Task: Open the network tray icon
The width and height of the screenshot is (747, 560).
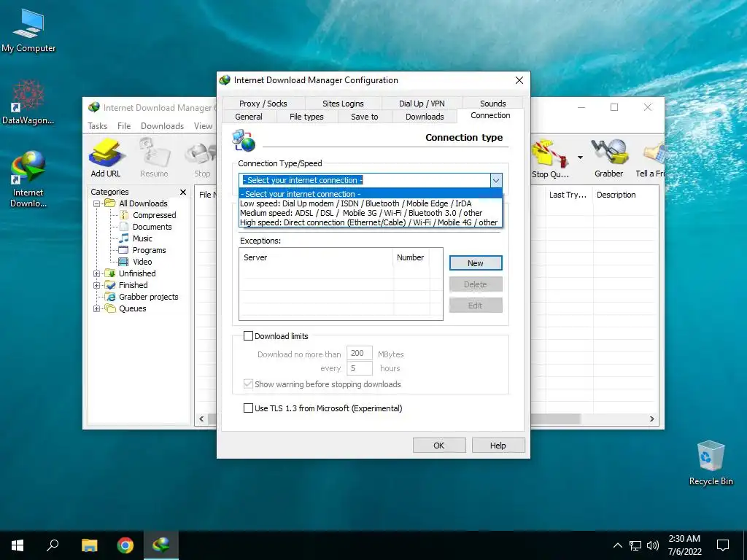Action: (x=635, y=545)
